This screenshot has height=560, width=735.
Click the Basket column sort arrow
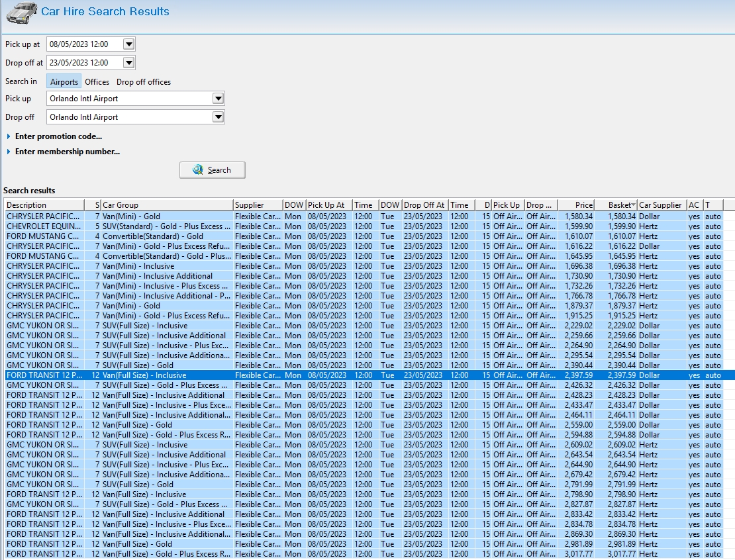[x=634, y=205]
